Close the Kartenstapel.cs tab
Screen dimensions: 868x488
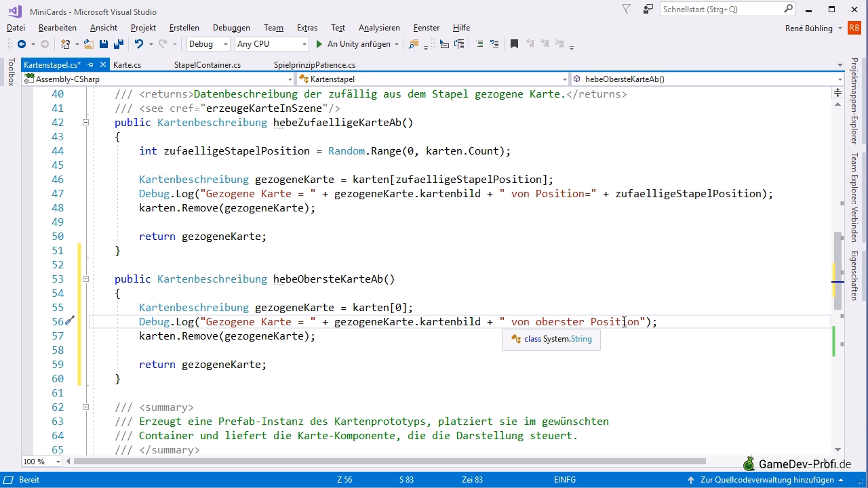(x=103, y=65)
